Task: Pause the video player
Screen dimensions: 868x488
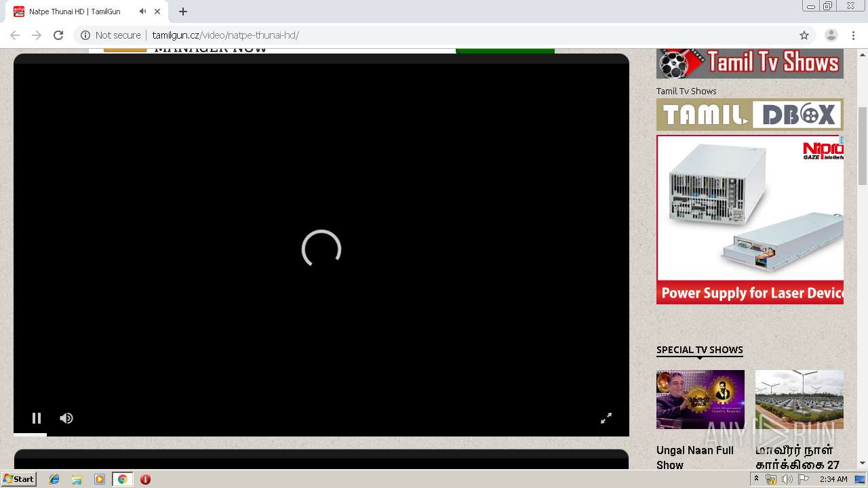Action: click(x=37, y=418)
